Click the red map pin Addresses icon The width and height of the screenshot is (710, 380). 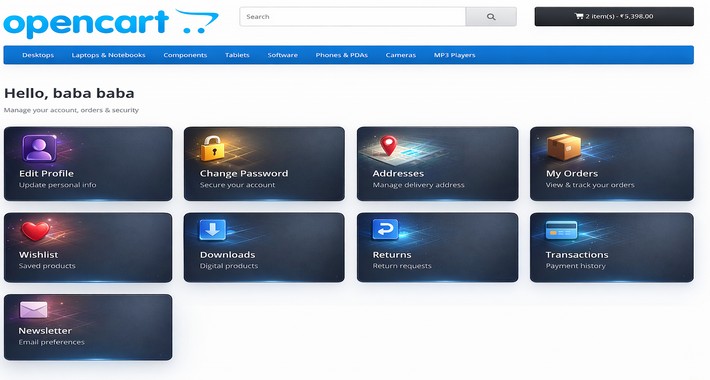click(x=388, y=146)
